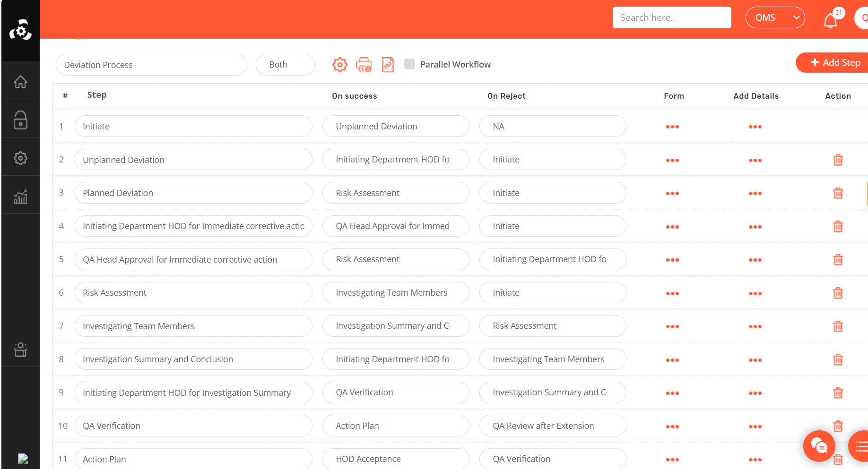868x469 pixels.
Task: Edit step 6 Risk Assessment name field
Action: pyautogui.click(x=193, y=293)
